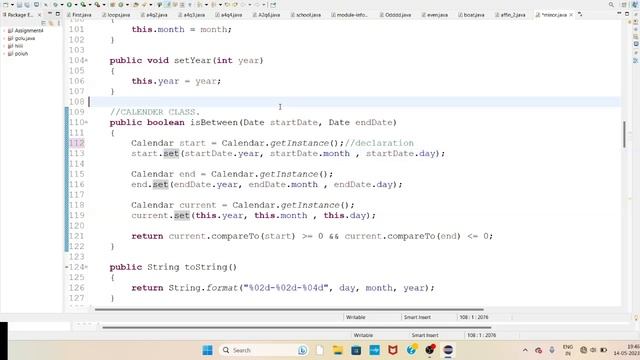Image resolution: width=640 pixels, height=360 pixels.
Task: Click the Search flashlight toolbar icon
Action: click(x=144, y=5)
